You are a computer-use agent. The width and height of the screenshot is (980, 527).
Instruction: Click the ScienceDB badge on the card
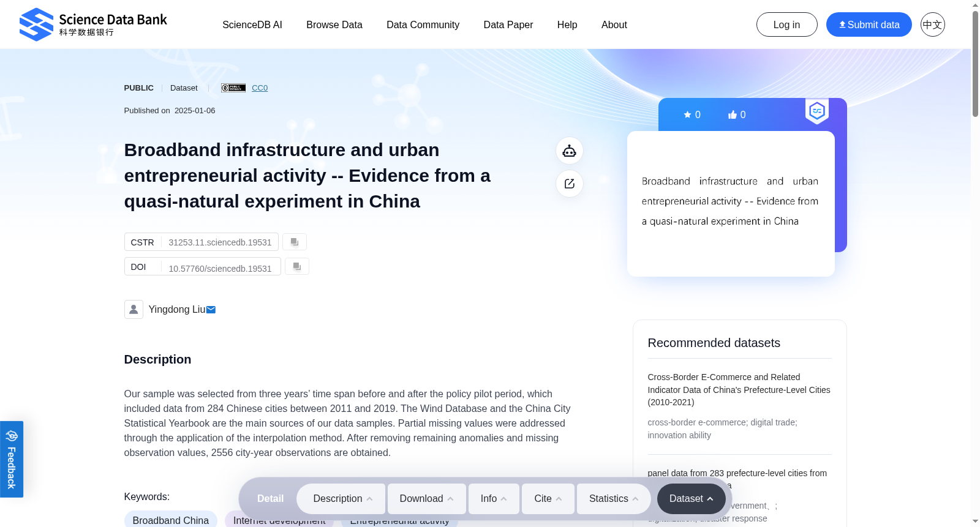(x=817, y=111)
